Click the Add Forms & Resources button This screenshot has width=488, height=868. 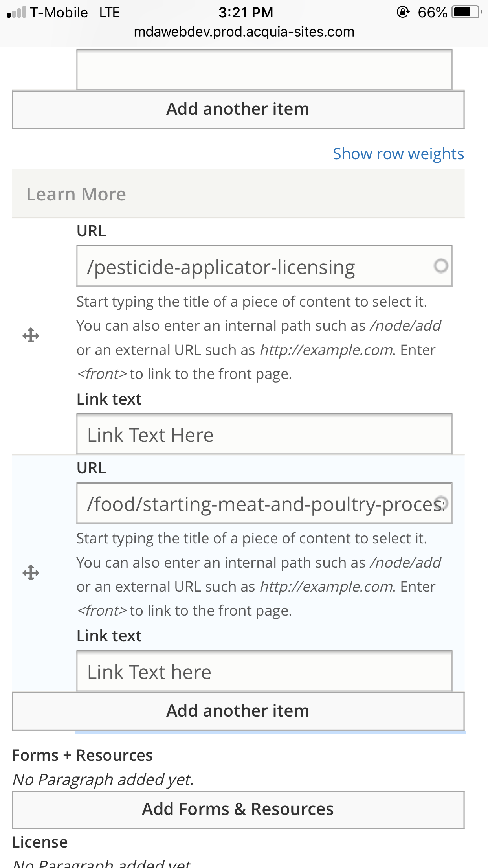[x=238, y=809]
